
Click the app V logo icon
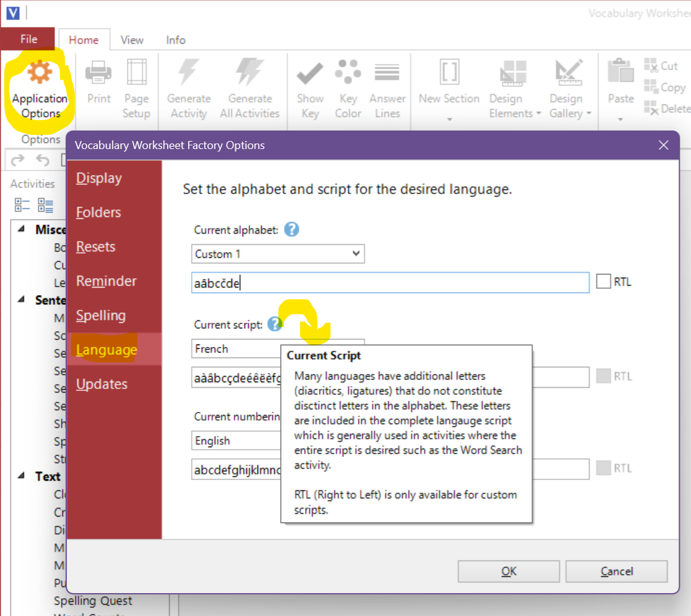click(x=13, y=13)
